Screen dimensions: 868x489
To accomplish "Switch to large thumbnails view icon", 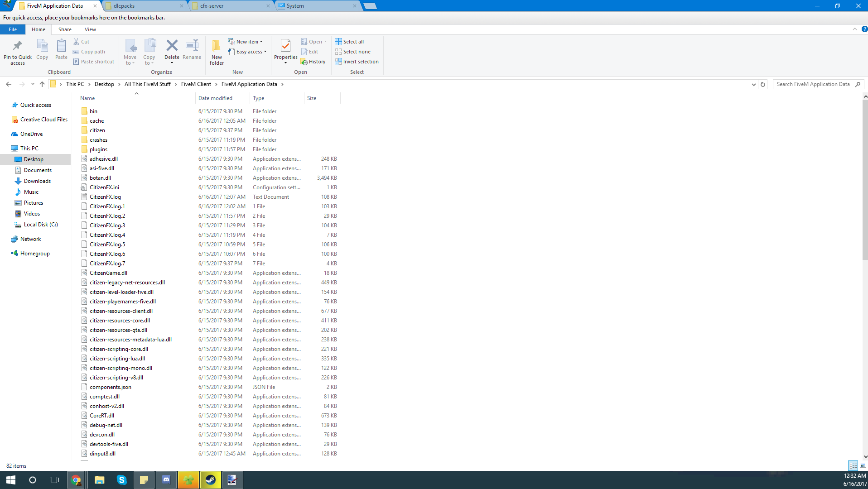I will click(x=863, y=465).
